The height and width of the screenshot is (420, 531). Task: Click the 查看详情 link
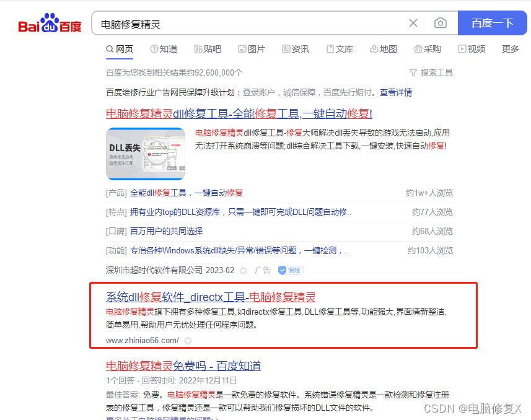pyautogui.click(x=396, y=92)
